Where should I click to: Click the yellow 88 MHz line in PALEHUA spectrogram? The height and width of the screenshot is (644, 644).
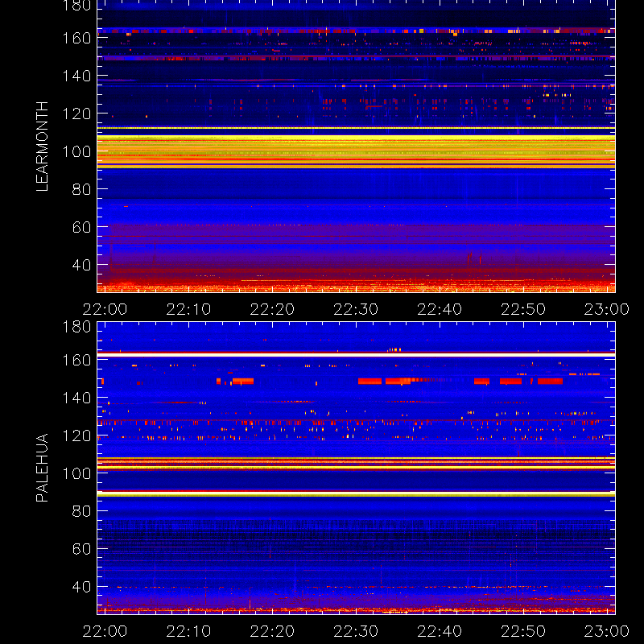click(356, 494)
